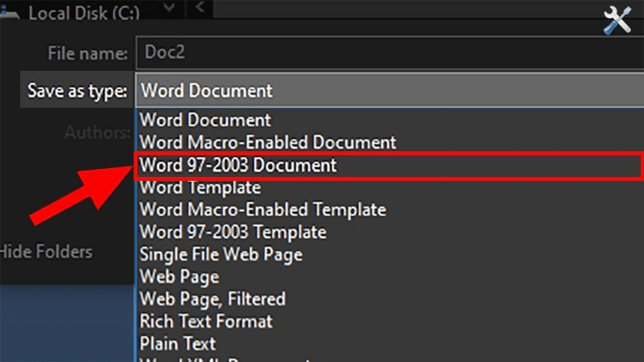Choose Single File Web Page format

click(x=221, y=254)
